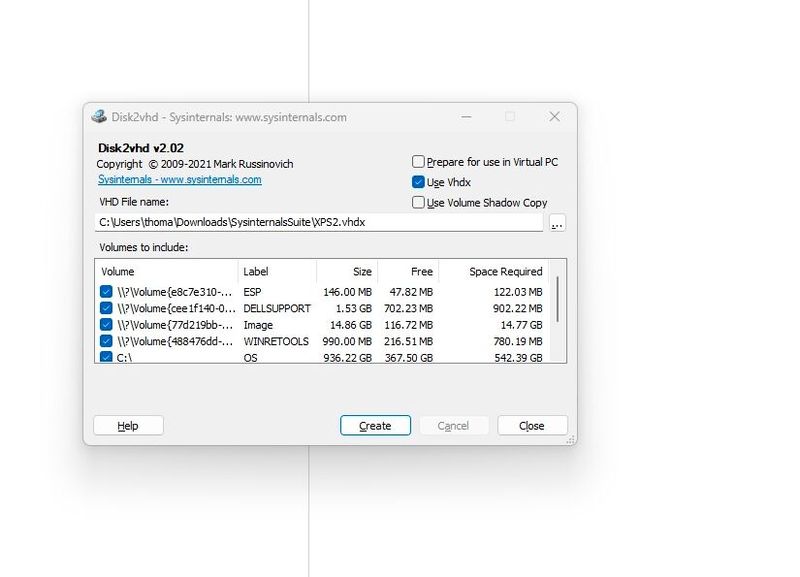
Task: Click the Disk2vhd app icon in title bar
Action: [x=99, y=117]
